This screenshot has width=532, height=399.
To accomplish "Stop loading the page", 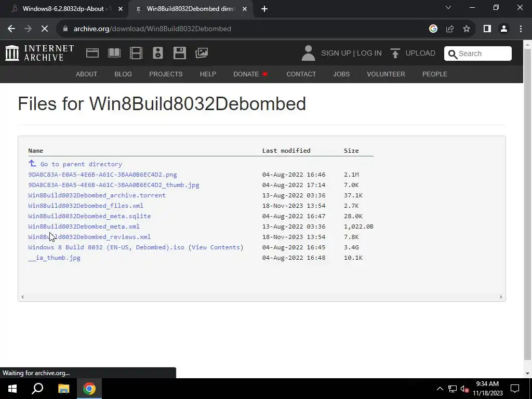I will 45,29.
